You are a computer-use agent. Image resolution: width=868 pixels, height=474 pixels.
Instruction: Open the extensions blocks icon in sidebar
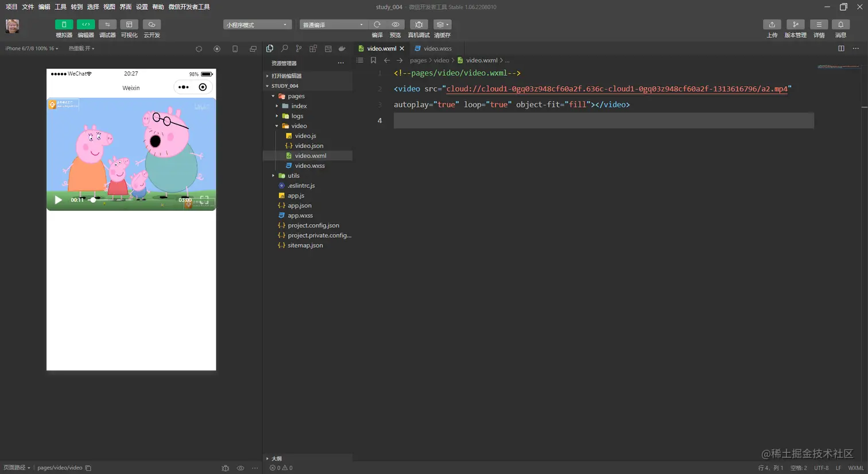click(313, 49)
